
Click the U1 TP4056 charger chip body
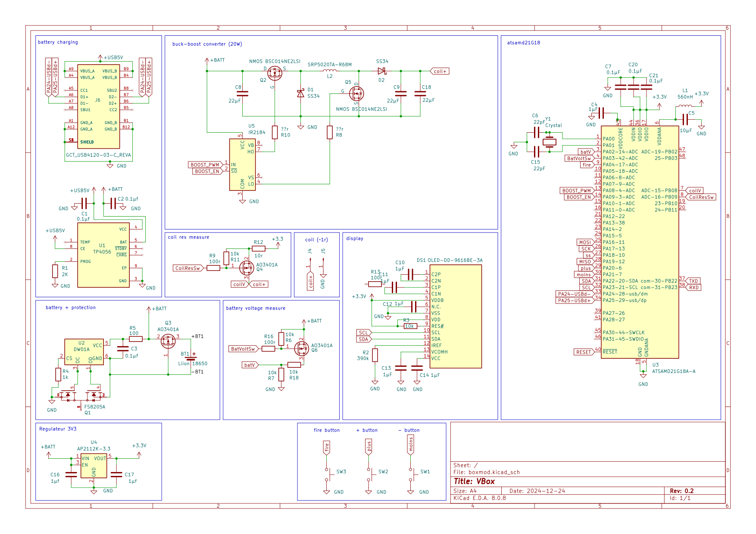103,255
